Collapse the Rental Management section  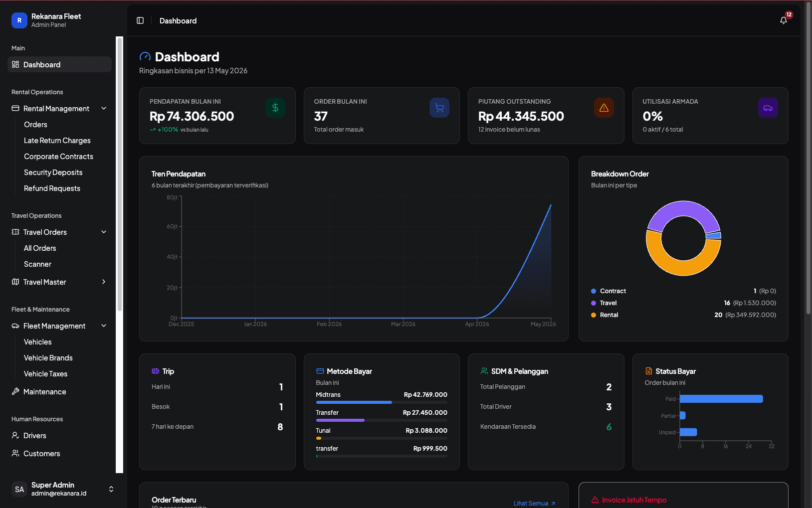[x=104, y=108]
